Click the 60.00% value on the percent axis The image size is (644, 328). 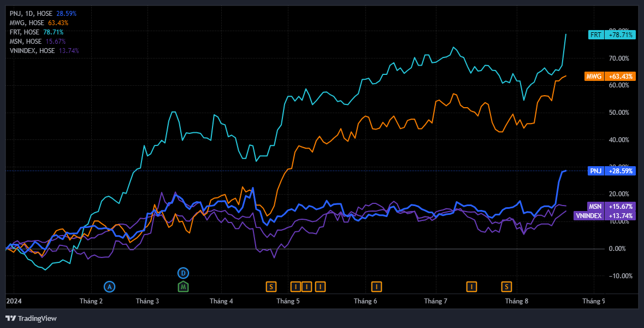click(x=619, y=85)
